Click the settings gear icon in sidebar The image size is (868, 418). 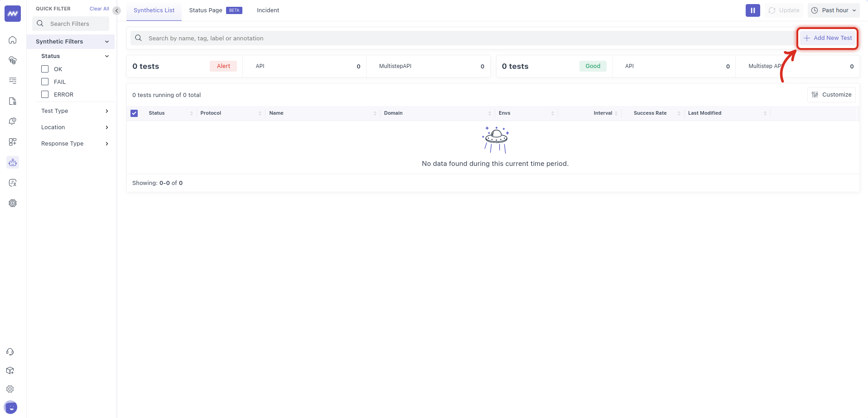click(10, 389)
